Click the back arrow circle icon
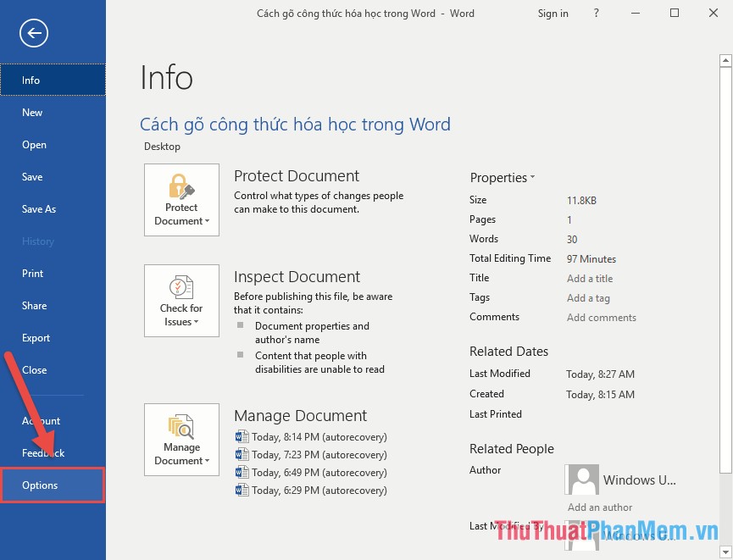The image size is (733, 560). (x=34, y=33)
